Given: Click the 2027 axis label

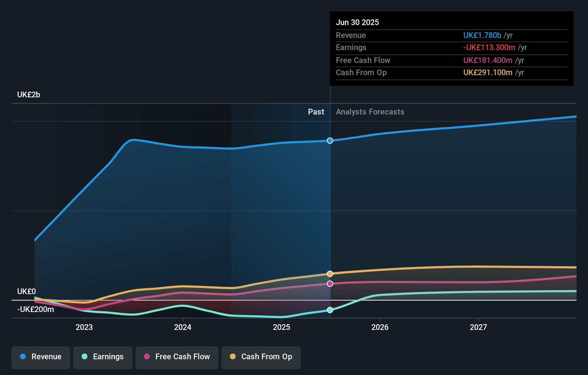Looking at the screenshot, I should click(x=479, y=327).
